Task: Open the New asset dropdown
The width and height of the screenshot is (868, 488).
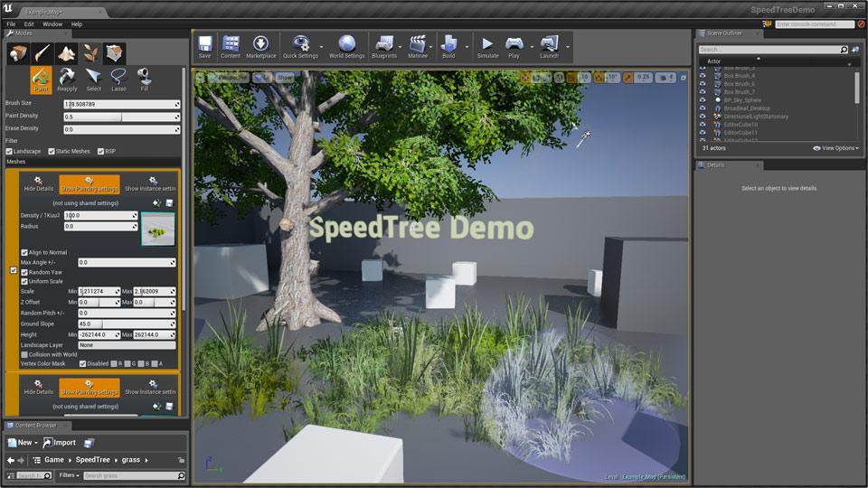Action: pyautogui.click(x=23, y=443)
